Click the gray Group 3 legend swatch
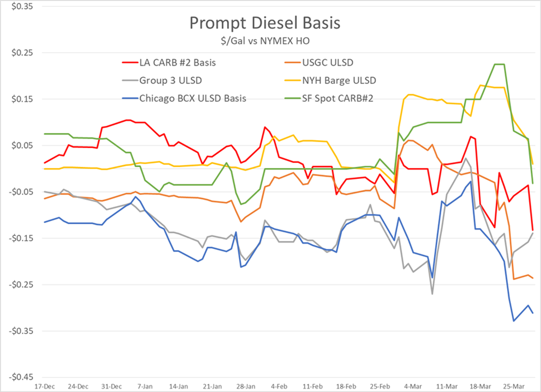Viewport: 541px width, 392px height. click(130, 81)
